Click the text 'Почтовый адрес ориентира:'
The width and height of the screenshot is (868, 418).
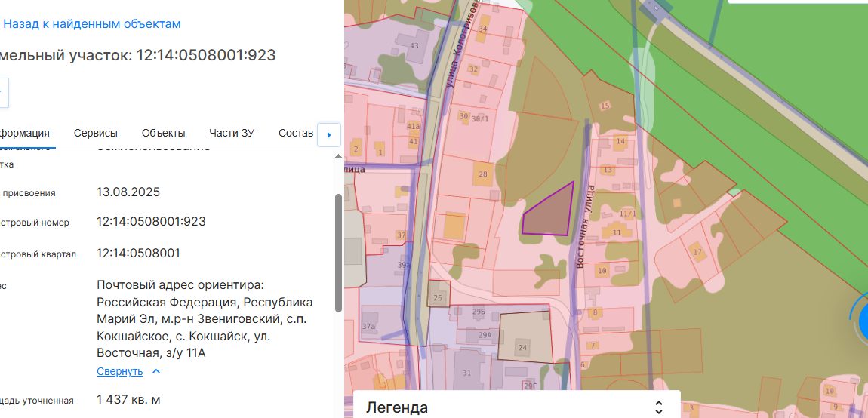pos(180,285)
